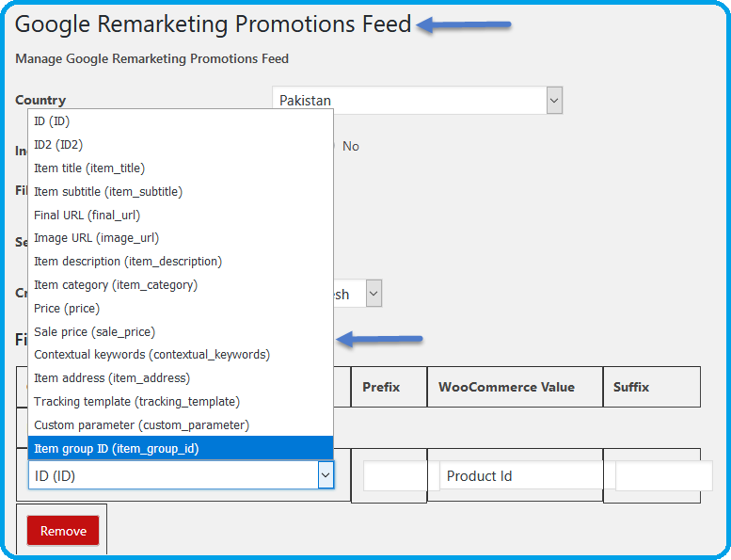Screen dimensions: 731x560
Task: Click the Google Remarketing Promotions Feed heading
Action: point(213,24)
